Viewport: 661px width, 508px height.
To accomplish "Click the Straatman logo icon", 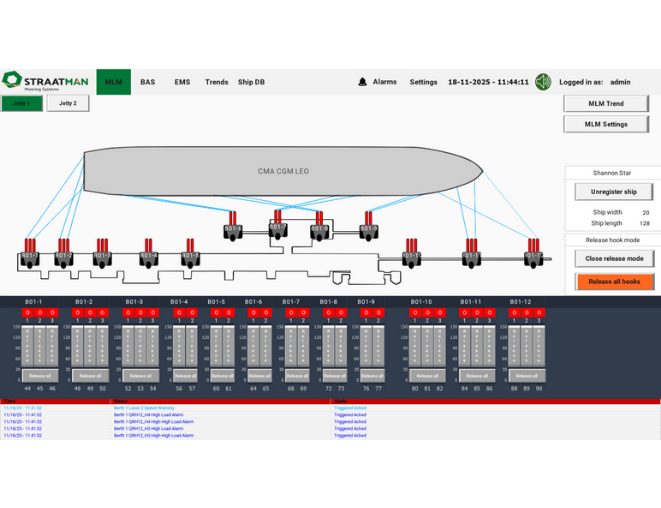I will pos(12,81).
